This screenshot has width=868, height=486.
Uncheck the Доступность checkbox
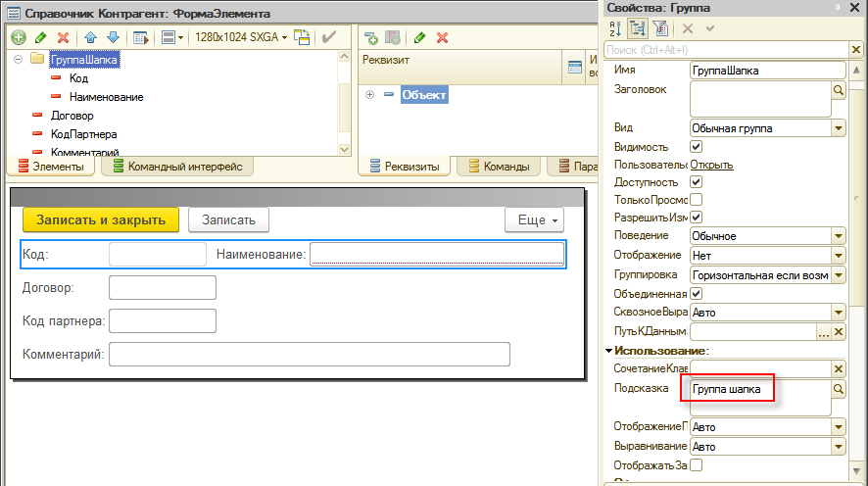697,181
